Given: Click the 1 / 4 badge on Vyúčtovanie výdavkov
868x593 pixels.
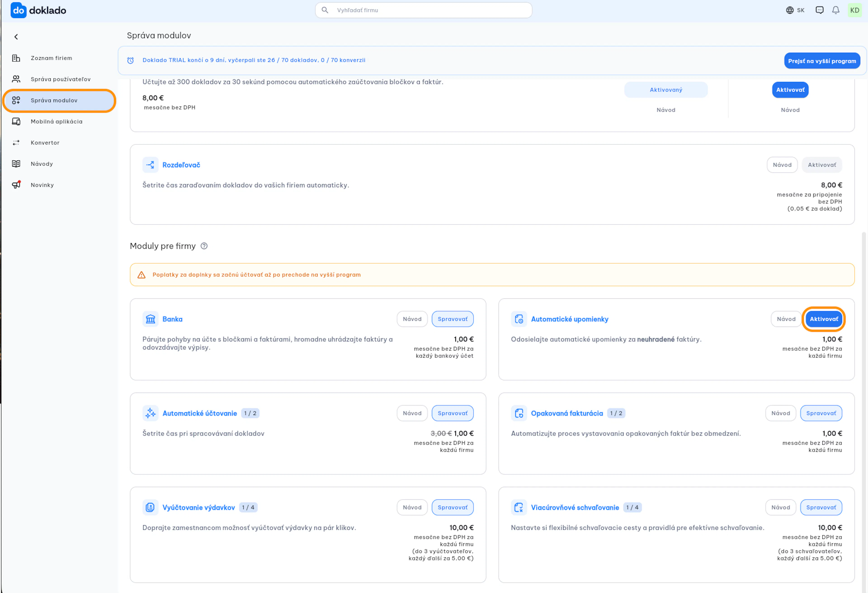Looking at the screenshot, I should pyautogui.click(x=248, y=508).
